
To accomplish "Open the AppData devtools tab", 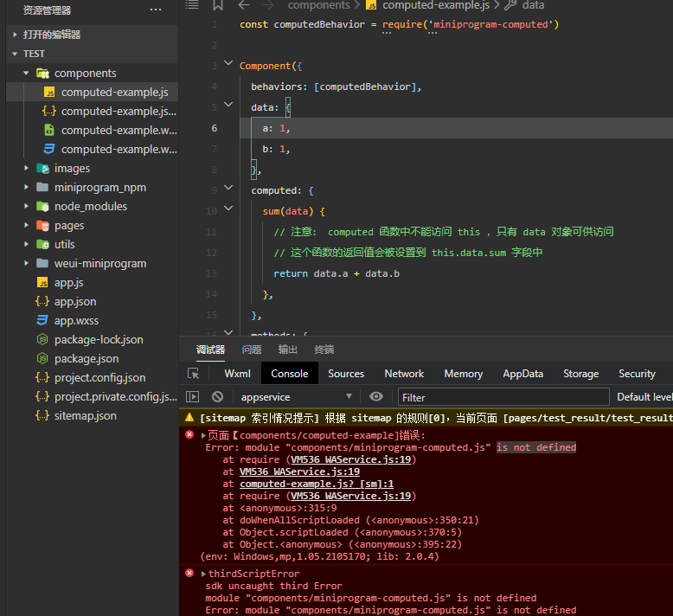I will coord(523,374).
